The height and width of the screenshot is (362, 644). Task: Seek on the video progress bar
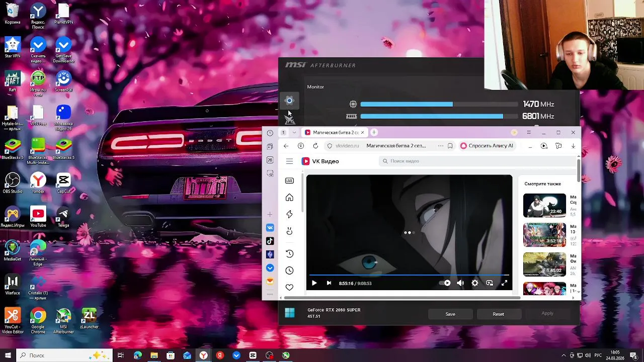(409, 275)
